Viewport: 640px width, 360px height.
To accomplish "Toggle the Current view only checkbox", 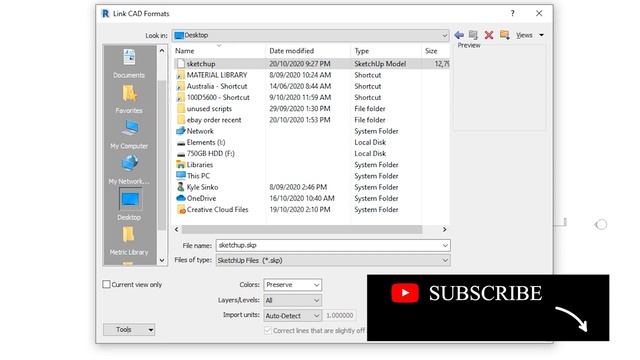I will point(106,284).
